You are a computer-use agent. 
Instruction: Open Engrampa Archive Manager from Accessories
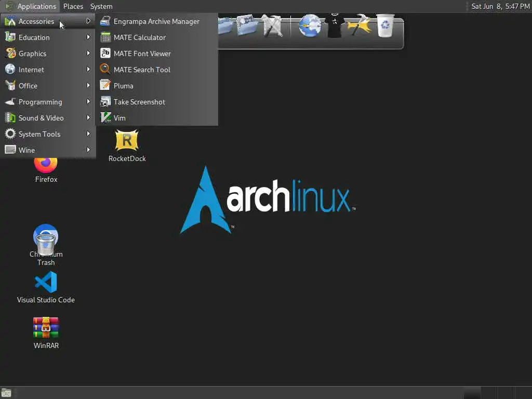coord(157,21)
